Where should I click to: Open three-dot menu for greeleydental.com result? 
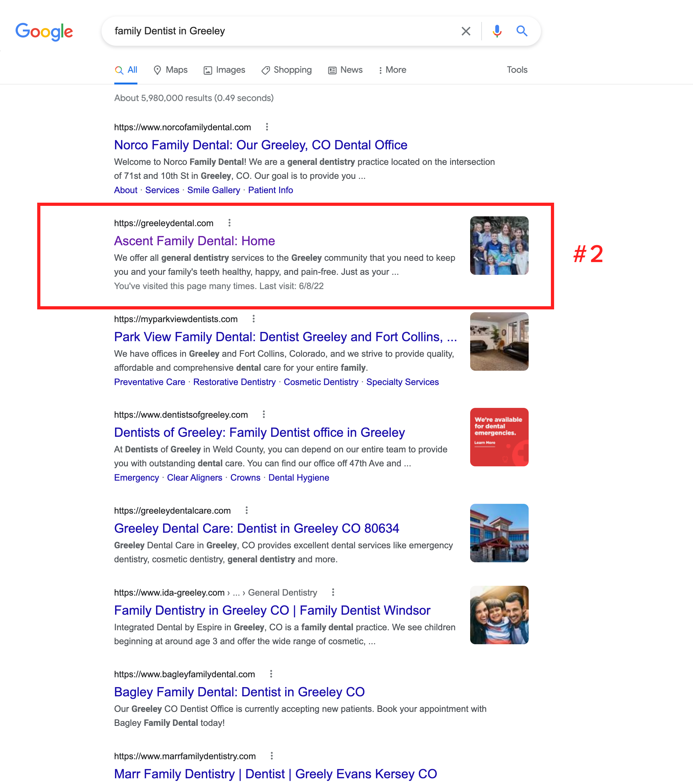point(229,223)
